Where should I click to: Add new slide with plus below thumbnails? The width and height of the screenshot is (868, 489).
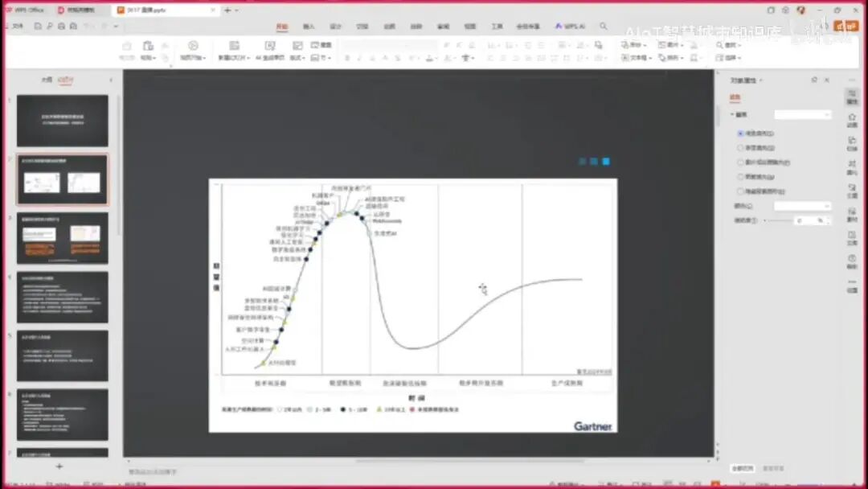pos(59,466)
